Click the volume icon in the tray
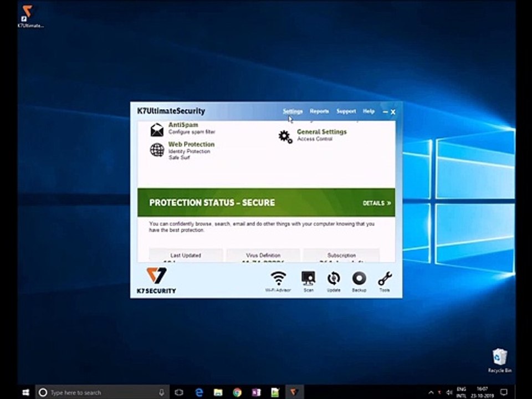 (449, 392)
